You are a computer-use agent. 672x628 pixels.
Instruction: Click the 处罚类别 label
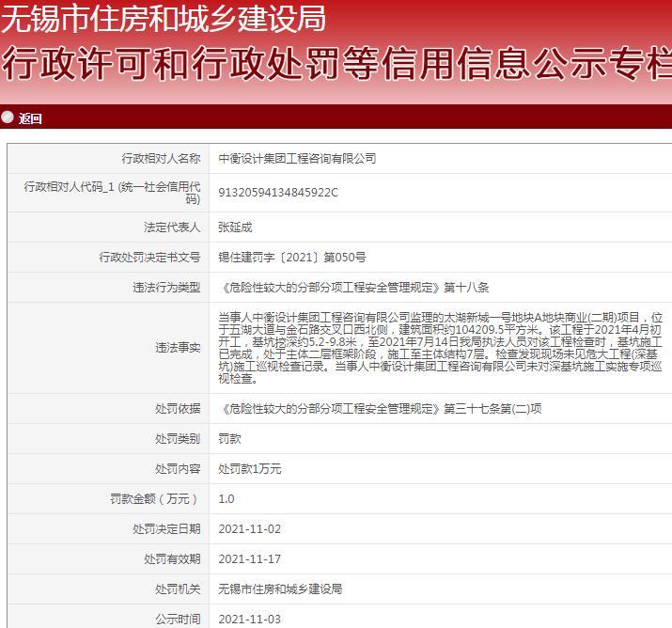point(178,438)
